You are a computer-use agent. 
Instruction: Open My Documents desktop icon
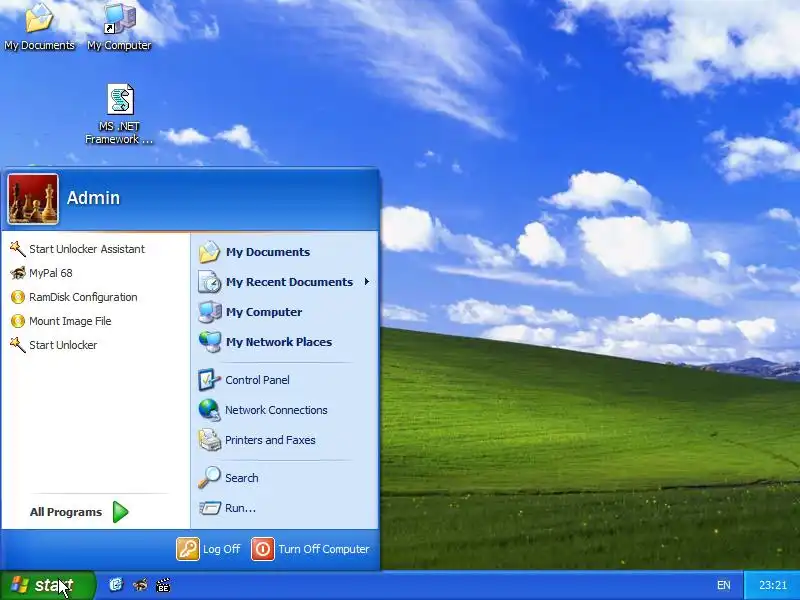(39, 27)
